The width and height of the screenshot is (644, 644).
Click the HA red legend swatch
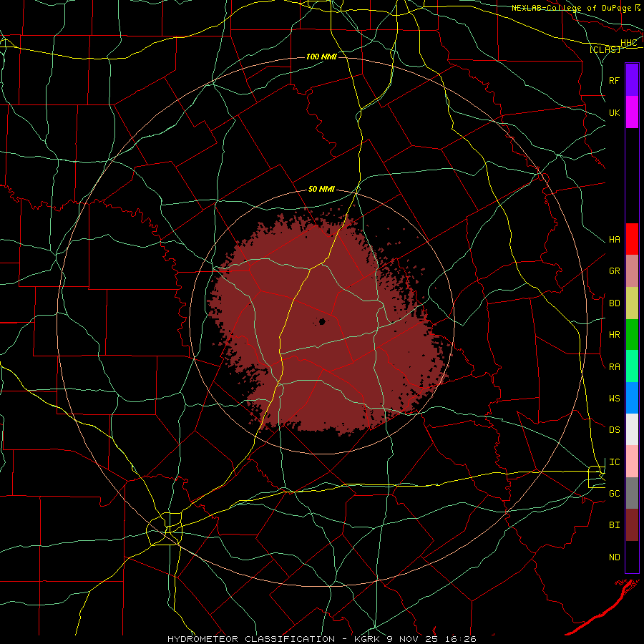click(x=632, y=239)
